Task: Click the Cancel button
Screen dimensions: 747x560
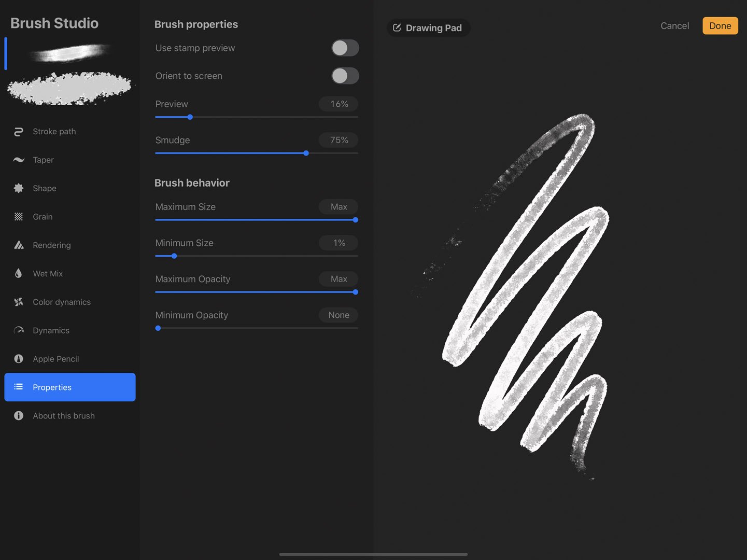Action: 674,25
